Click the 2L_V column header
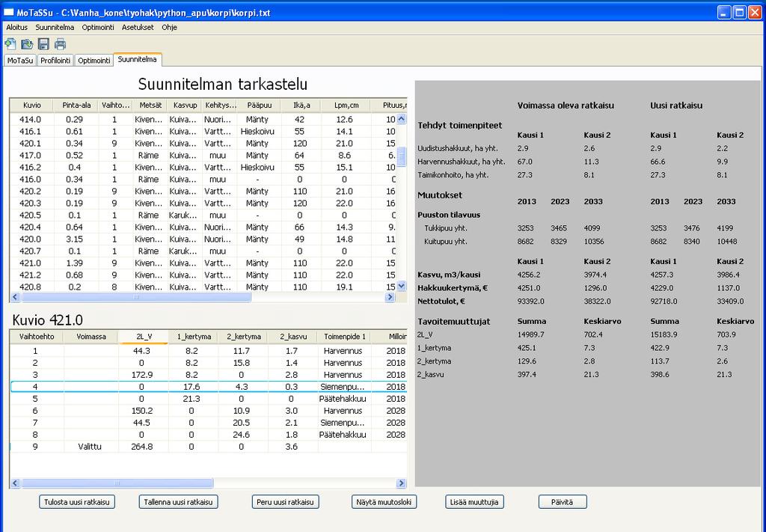The image size is (766, 532). 144,337
